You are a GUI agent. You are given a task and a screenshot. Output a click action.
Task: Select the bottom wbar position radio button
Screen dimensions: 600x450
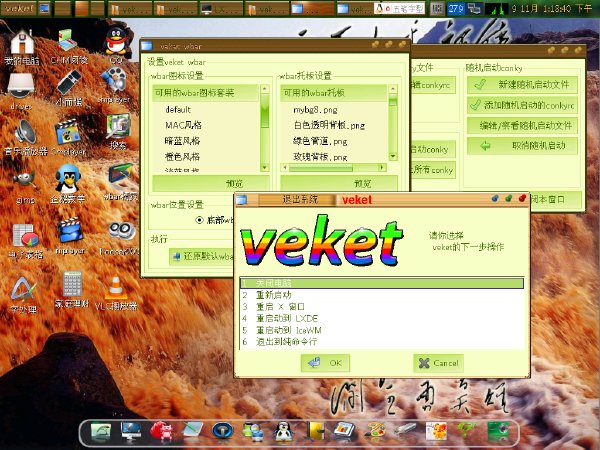coord(199,220)
